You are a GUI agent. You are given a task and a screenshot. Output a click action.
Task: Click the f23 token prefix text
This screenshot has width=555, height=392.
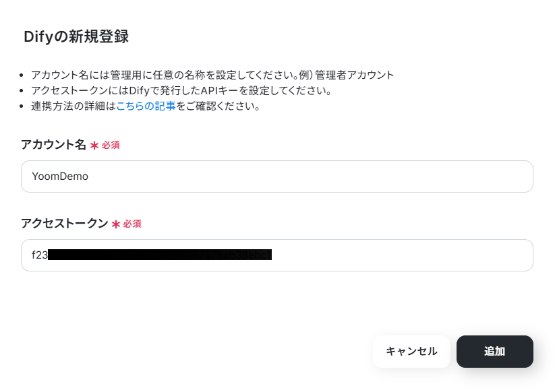[x=40, y=255]
